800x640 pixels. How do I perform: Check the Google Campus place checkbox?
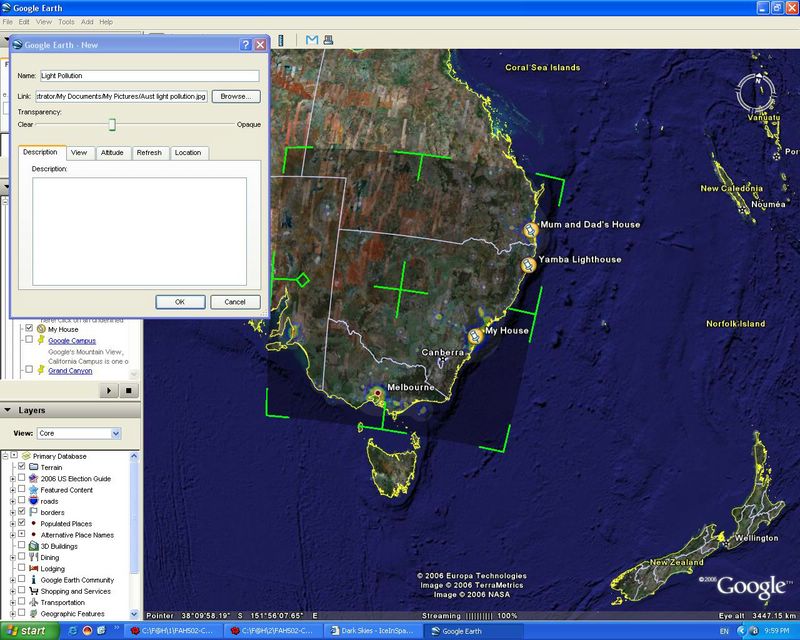click(29, 339)
